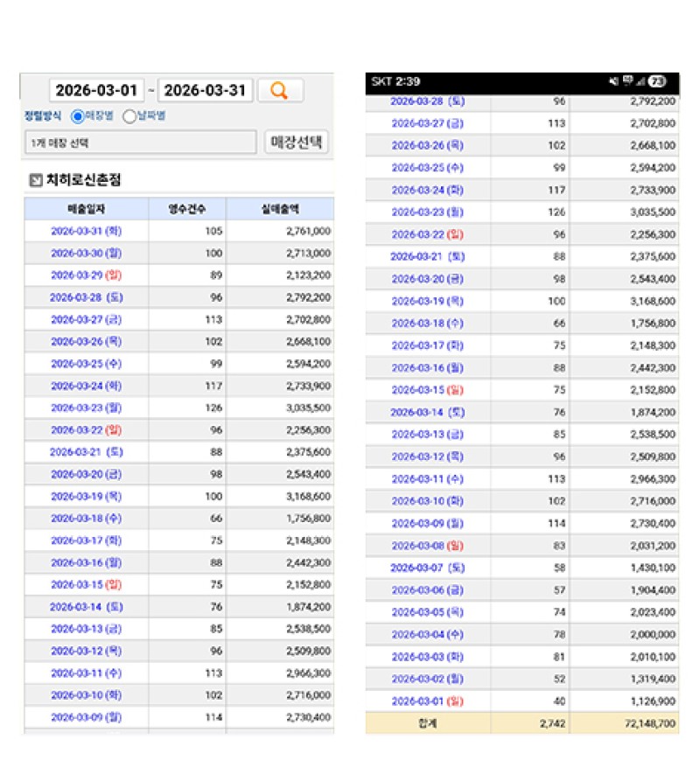Click the receipt count 52
This screenshot has height=781, width=700.
(x=559, y=679)
